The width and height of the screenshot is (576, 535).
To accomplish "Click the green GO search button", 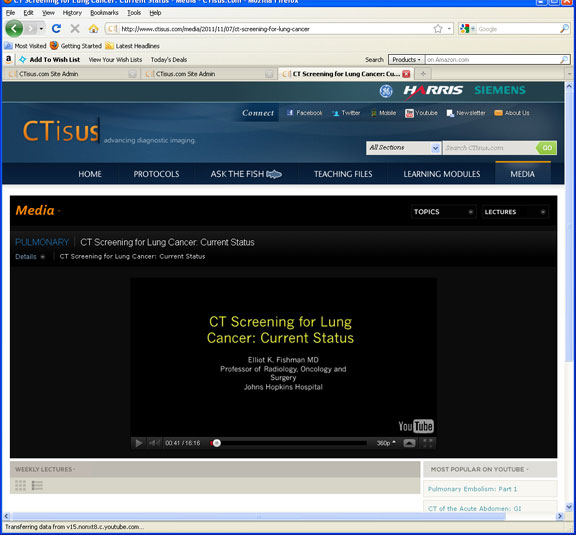I will coord(546,148).
